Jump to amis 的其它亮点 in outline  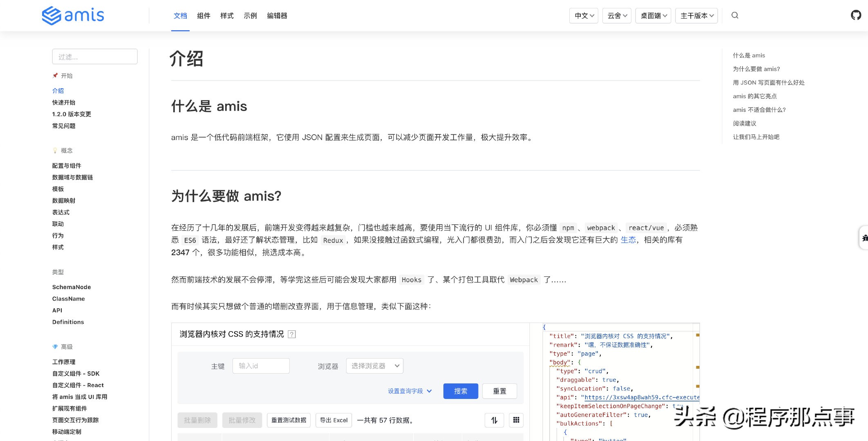(755, 96)
